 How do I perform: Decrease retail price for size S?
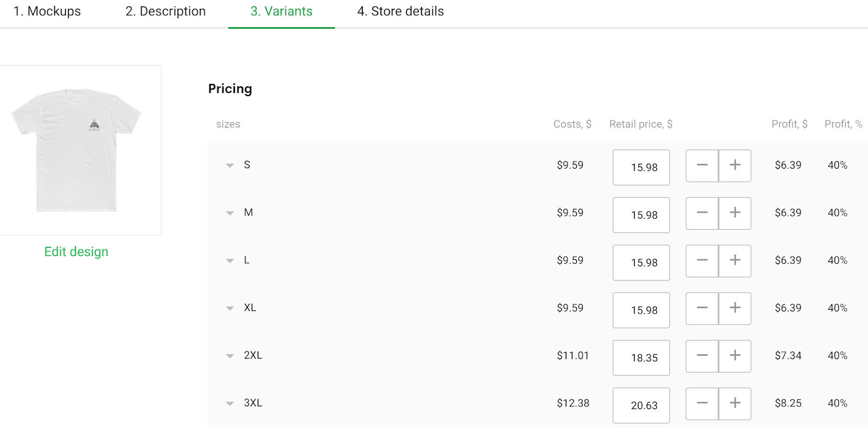click(x=702, y=165)
